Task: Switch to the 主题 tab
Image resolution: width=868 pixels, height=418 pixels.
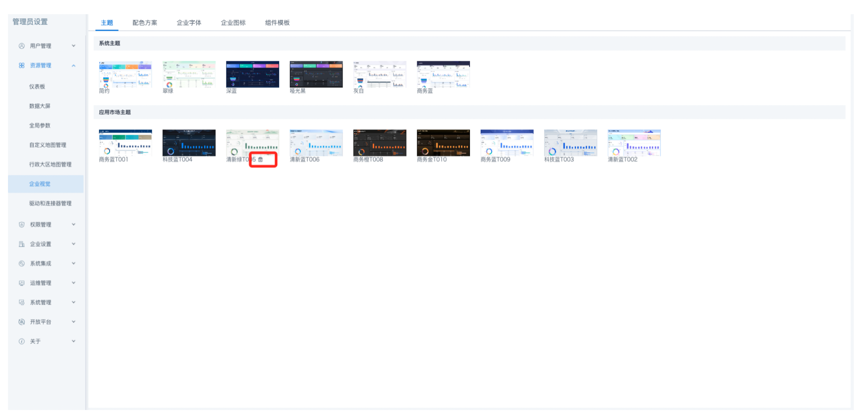Action: (x=107, y=23)
